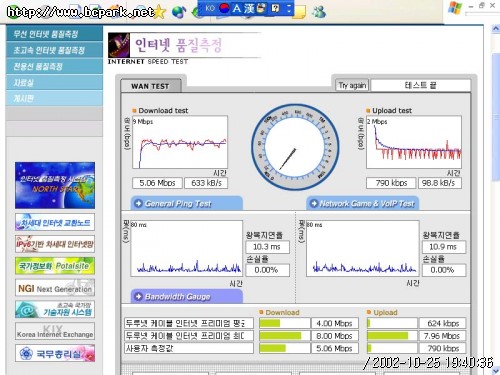The width and height of the screenshot is (500, 375).
Task: Click the upload bar beside 7.96 Mbps
Action: tap(392, 336)
